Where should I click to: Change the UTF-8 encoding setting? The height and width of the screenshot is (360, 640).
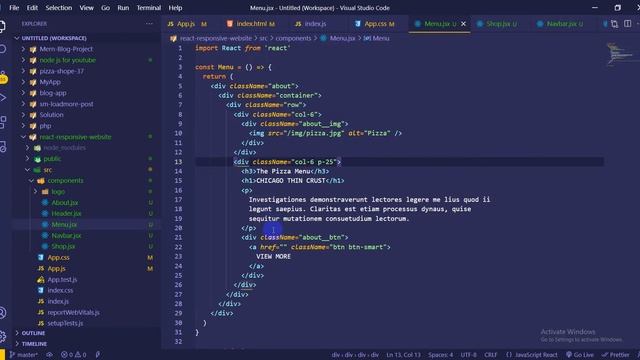(468, 355)
